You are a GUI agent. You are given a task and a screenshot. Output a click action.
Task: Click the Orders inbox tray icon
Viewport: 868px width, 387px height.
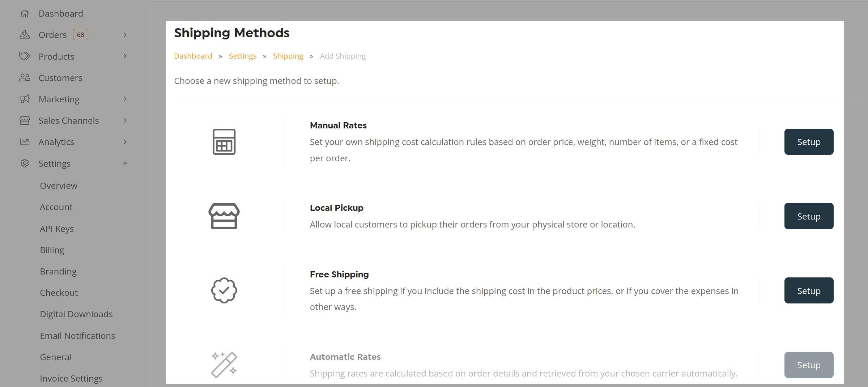pyautogui.click(x=25, y=35)
